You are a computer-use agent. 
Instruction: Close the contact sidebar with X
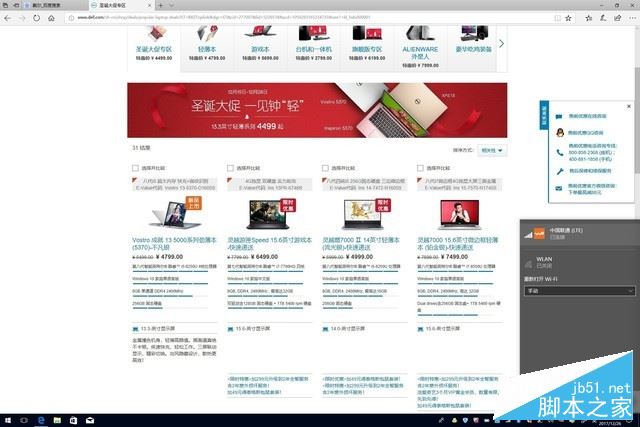tap(629, 107)
